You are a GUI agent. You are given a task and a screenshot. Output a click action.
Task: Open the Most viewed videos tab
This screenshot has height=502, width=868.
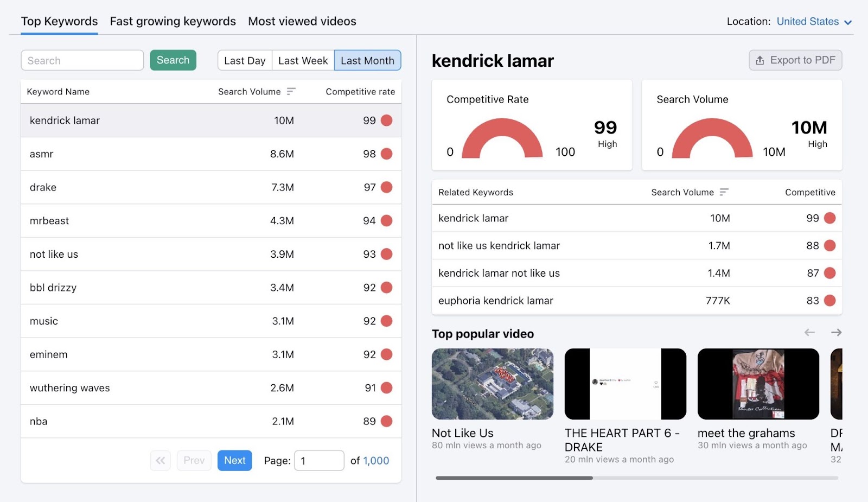point(302,21)
